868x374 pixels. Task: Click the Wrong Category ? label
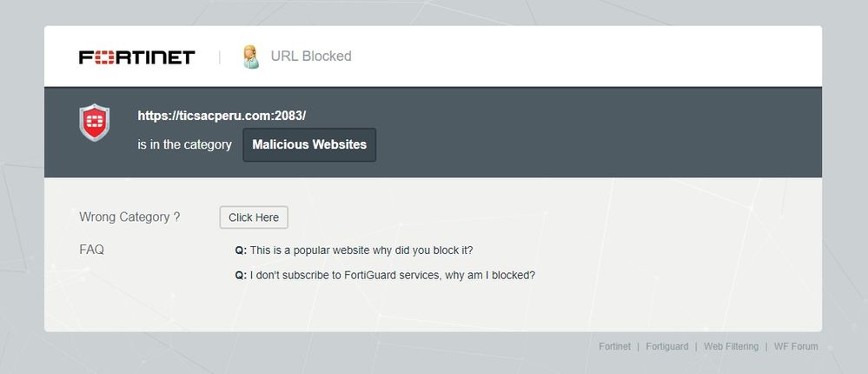tap(129, 217)
